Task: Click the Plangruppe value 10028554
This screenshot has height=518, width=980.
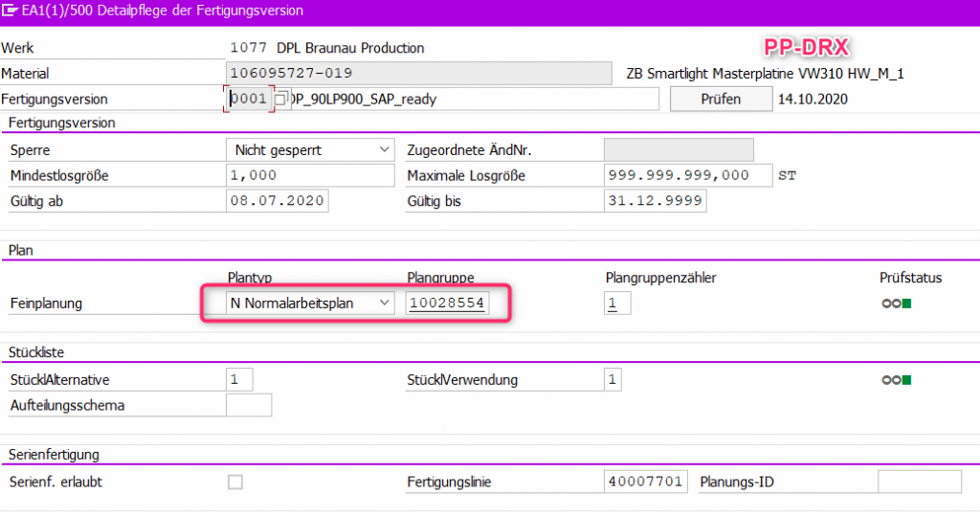Action: (447, 304)
